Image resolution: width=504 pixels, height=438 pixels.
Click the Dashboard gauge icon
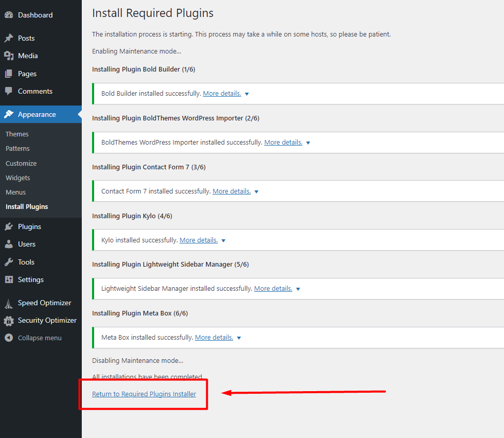[9, 15]
